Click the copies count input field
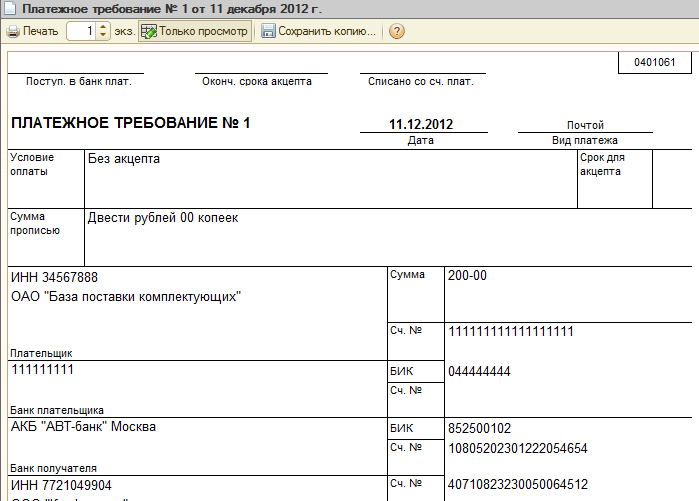Viewport: 699px width, 501px height. point(82,31)
